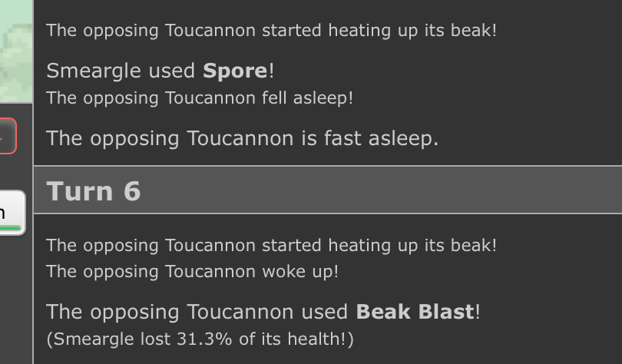Click the Turn 6 header bar
The height and width of the screenshot is (364, 622).
pyautogui.click(x=328, y=190)
